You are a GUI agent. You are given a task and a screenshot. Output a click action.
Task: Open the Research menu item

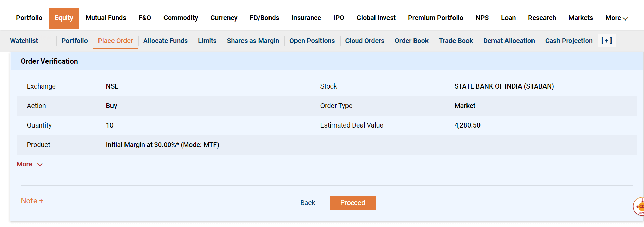click(x=542, y=18)
